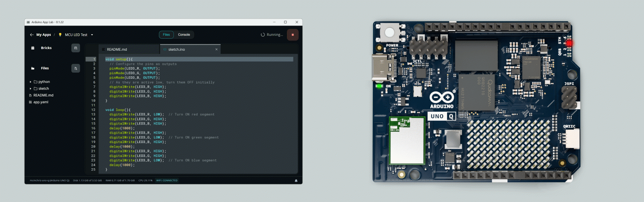Click the CPU 29.11% status entry
Image resolution: width=644 pixels, height=202 pixels.
[x=145, y=181]
